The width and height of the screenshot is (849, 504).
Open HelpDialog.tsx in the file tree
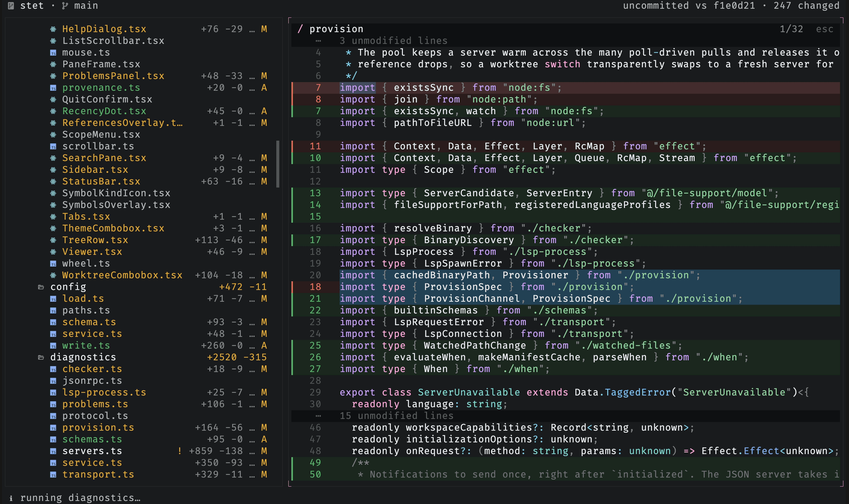(104, 29)
